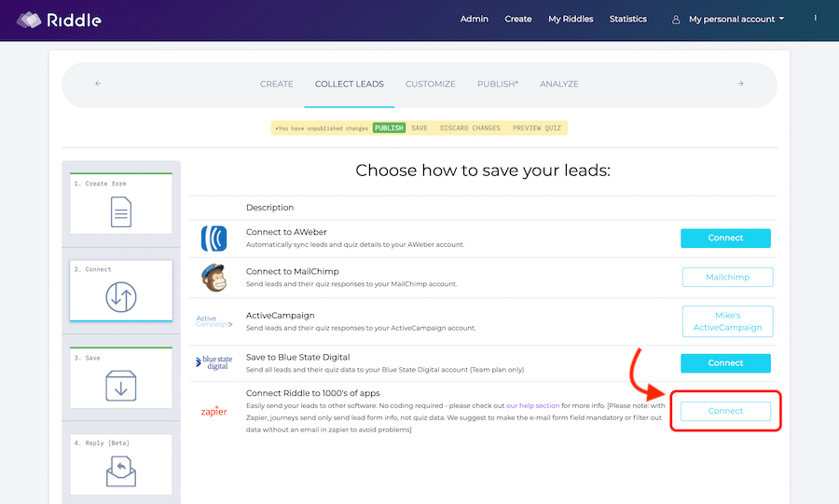
Task: Click the Blue State Digital logo
Action: 214,363
